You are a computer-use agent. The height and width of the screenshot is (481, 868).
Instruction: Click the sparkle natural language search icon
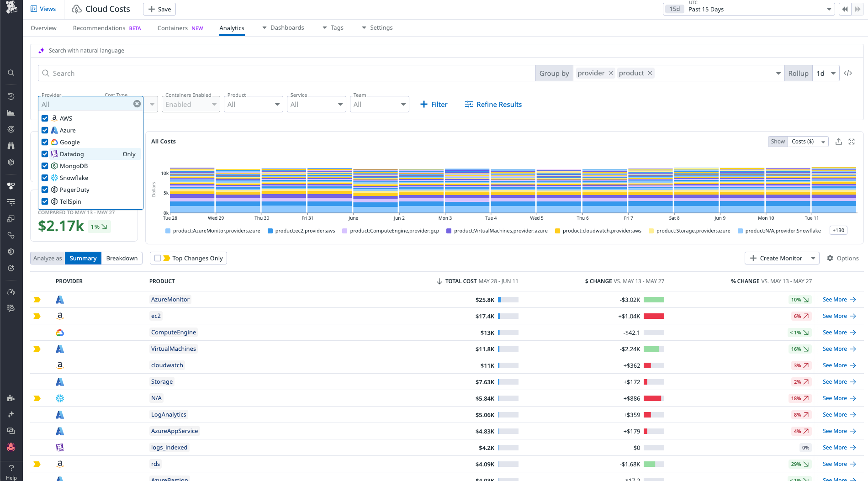(42, 50)
